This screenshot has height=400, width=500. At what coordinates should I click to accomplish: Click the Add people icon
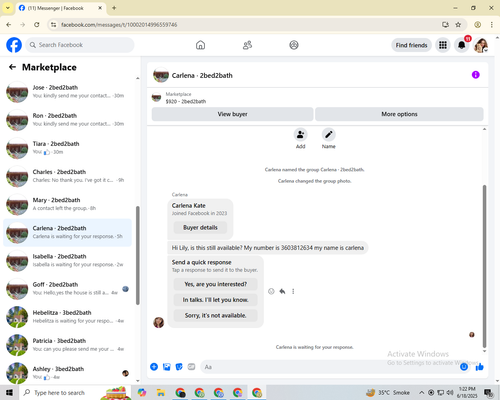(300, 135)
